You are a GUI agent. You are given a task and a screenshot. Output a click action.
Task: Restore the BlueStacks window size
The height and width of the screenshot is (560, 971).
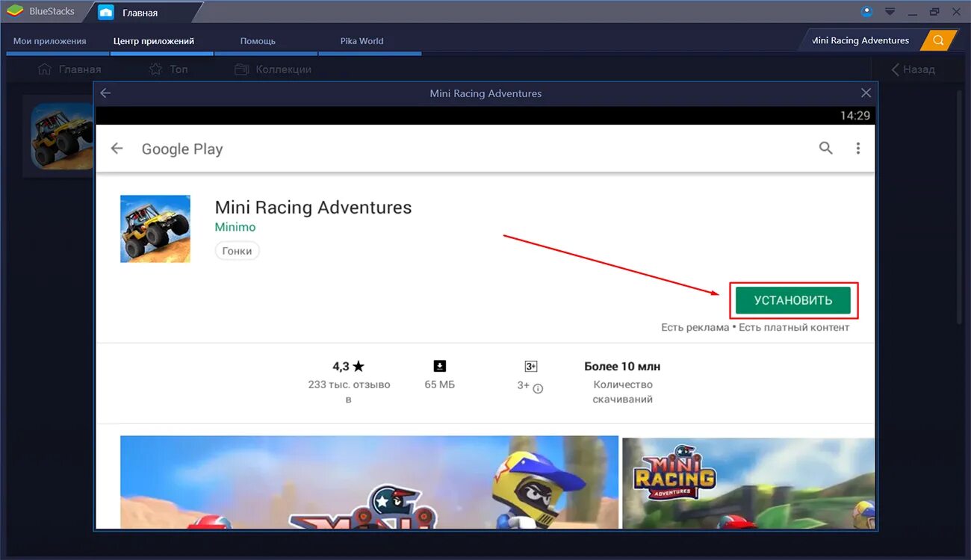pos(934,11)
